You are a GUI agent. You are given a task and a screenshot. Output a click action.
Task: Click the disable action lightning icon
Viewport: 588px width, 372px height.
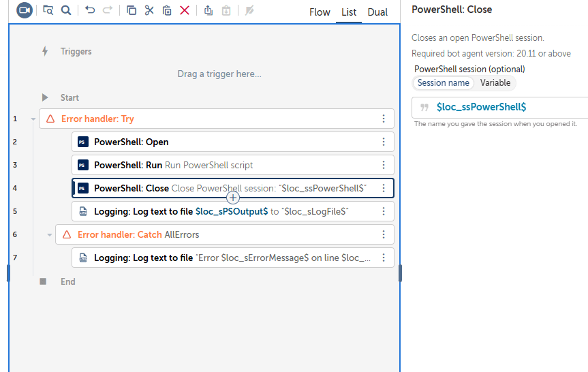coord(249,10)
